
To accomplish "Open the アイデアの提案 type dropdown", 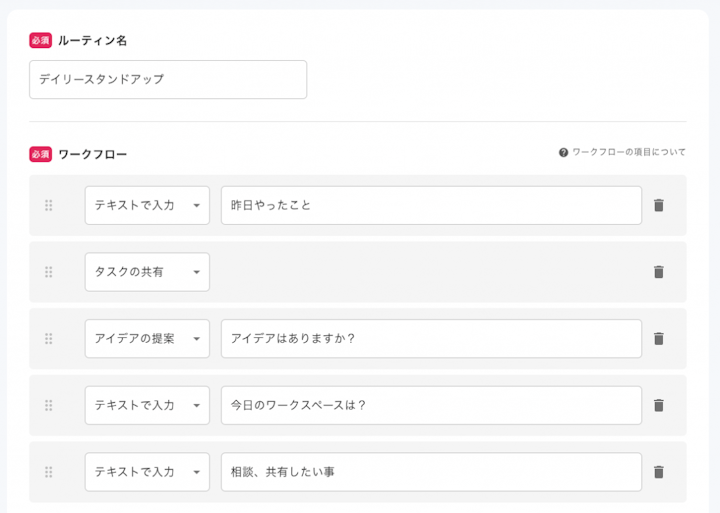I will coord(147,339).
